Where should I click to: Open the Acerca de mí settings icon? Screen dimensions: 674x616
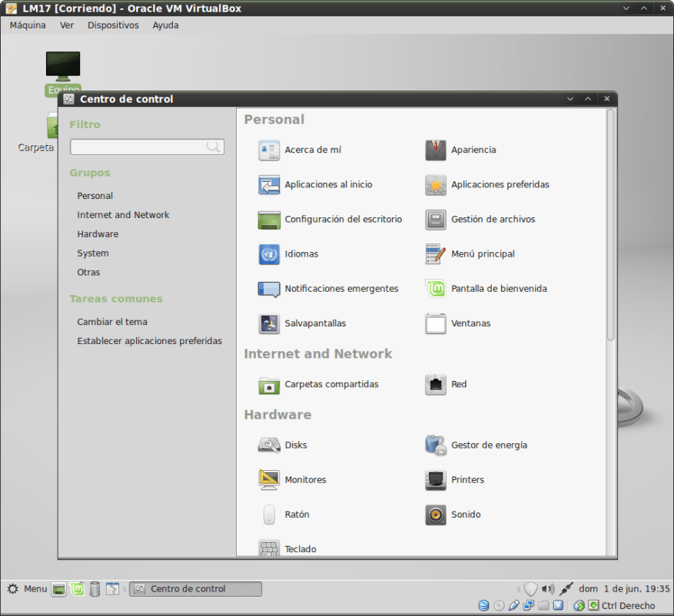[269, 151]
